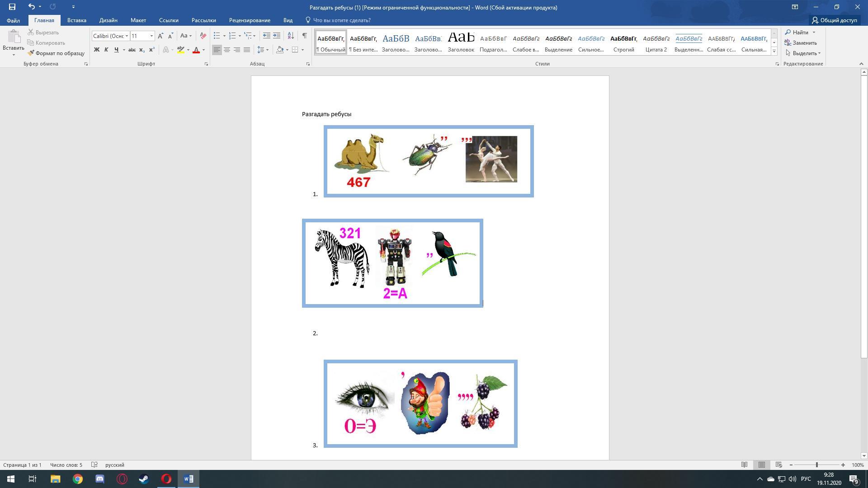Click the Sort A-Z icon
This screenshot has height=488, width=868.
291,36
